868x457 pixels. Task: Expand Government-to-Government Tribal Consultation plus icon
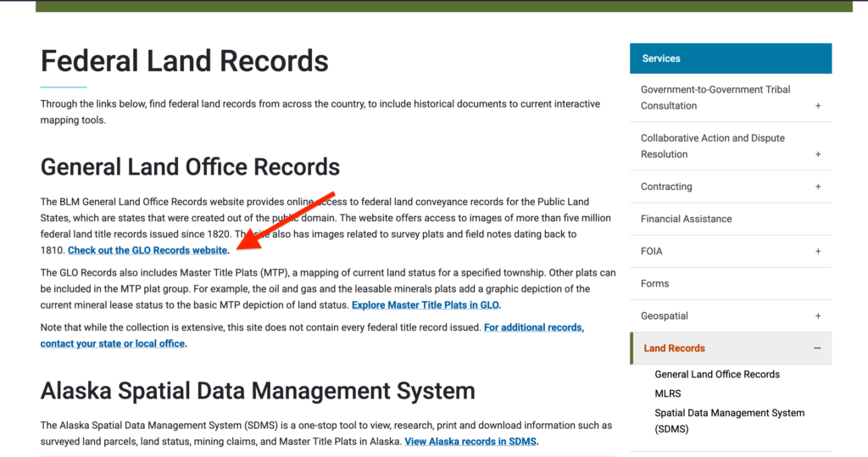[818, 106]
